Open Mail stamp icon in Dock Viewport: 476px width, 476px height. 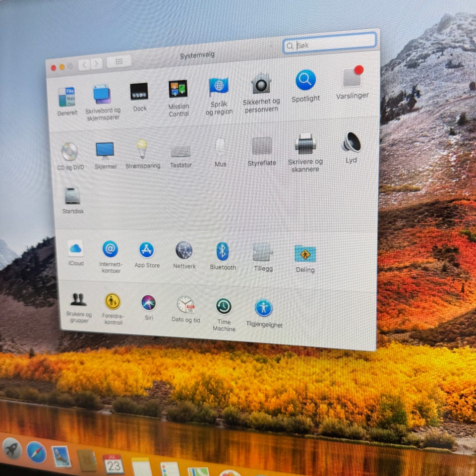pyautogui.click(x=61, y=456)
